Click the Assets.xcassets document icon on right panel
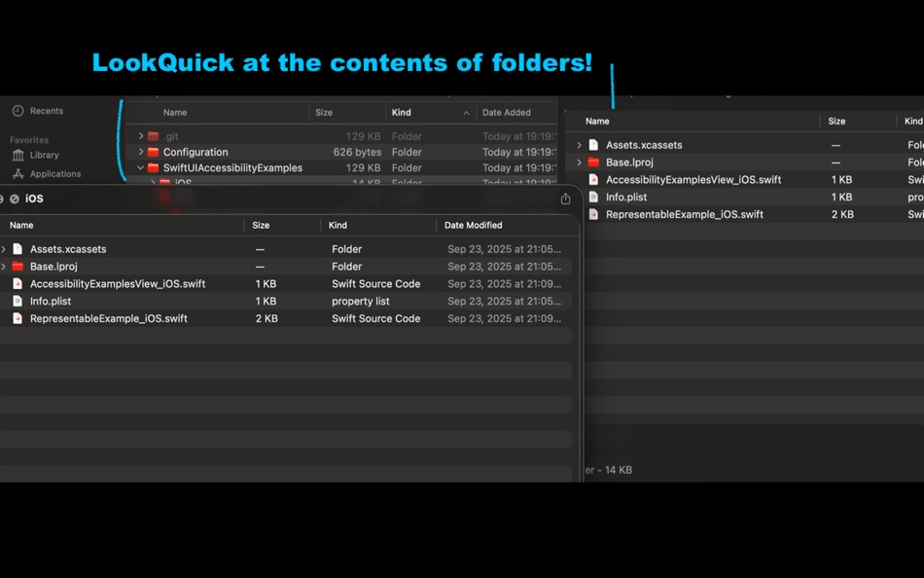Screen dimensions: 924x578 tap(592, 144)
